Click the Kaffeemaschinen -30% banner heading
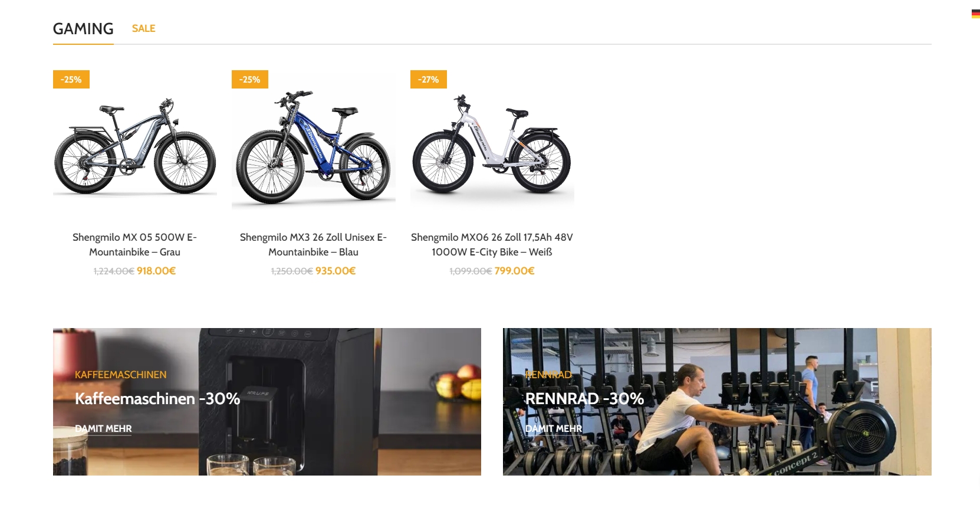The height and width of the screenshot is (508, 980). tap(157, 399)
